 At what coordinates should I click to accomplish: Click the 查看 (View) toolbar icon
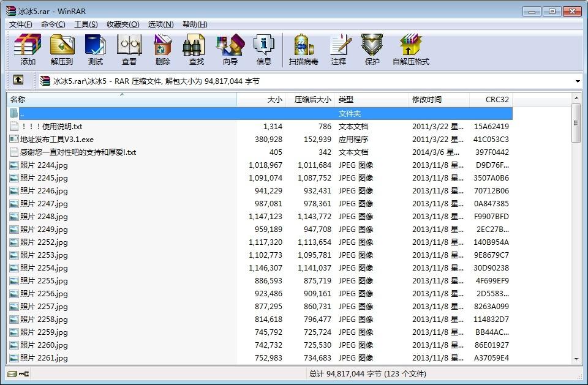coord(129,49)
